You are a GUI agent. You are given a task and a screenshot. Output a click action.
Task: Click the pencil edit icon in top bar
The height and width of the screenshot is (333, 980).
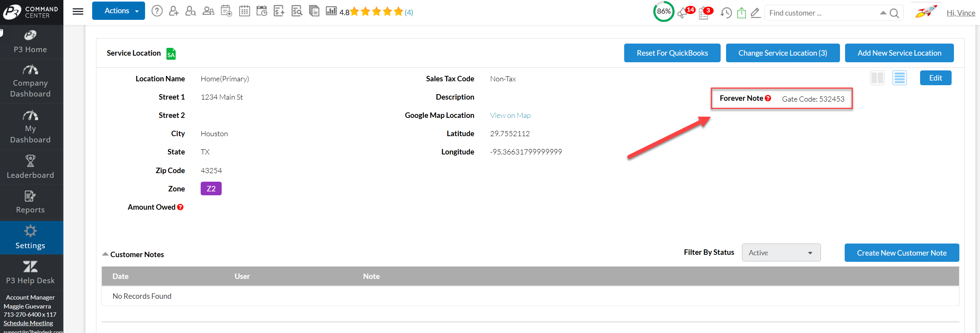(x=756, y=13)
